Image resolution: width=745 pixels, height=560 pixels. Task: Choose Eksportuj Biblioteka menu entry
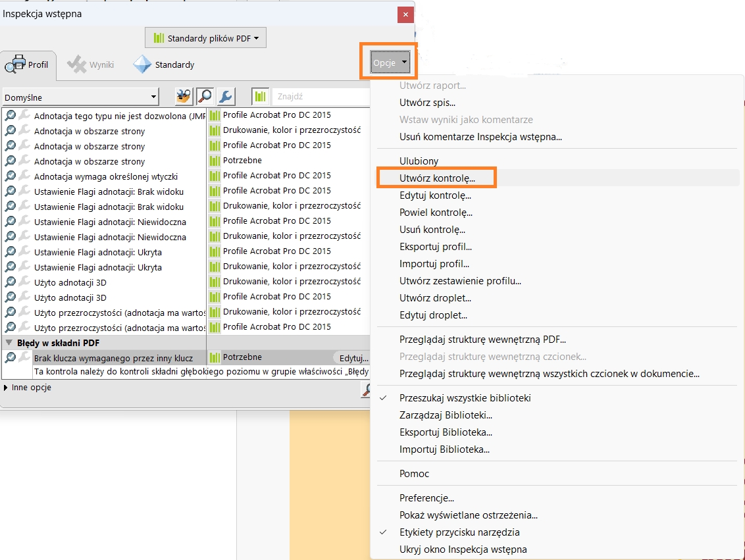[x=446, y=432]
